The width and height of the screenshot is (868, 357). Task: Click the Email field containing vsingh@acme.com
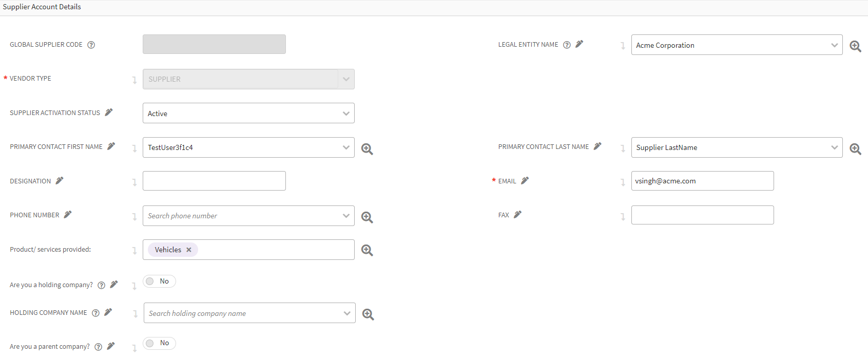(x=702, y=181)
